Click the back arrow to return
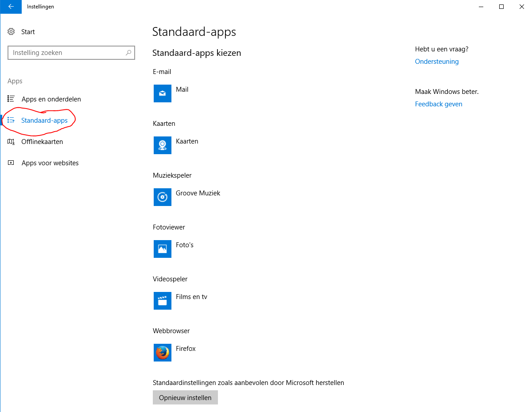Image resolution: width=532 pixels, height=412 pixels. (x=11, y=7)
